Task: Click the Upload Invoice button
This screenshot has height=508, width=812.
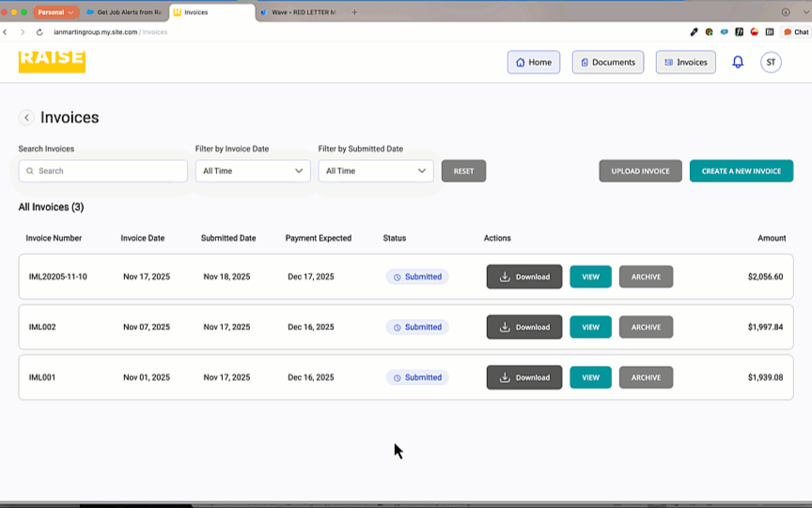Action: [x=640, y=171]
